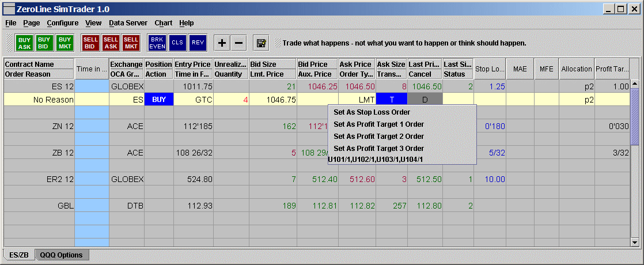Image resolution: width=644 pixels, height=265 pixels.
Task: Open the Help menu
Action: [x=187, y=23]
